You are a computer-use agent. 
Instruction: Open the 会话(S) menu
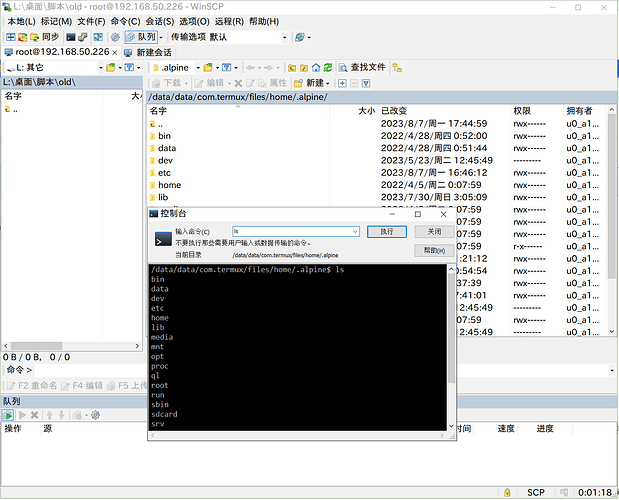pyautogui.click(x=159, y=21)
